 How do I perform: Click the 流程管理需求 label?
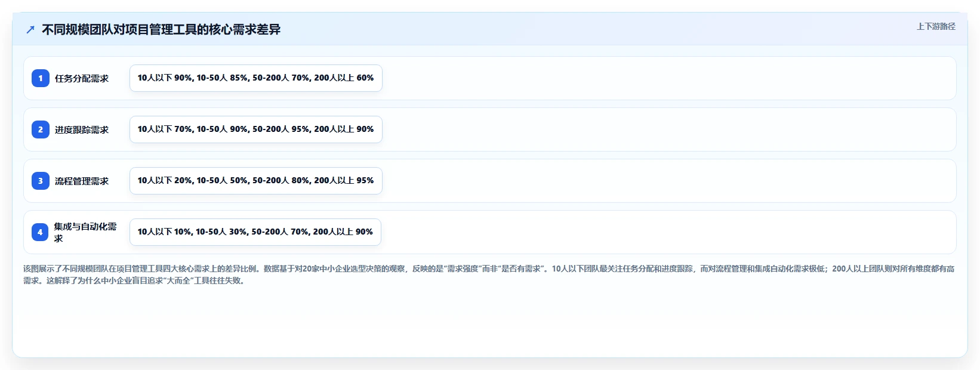[x=82, y=181]
